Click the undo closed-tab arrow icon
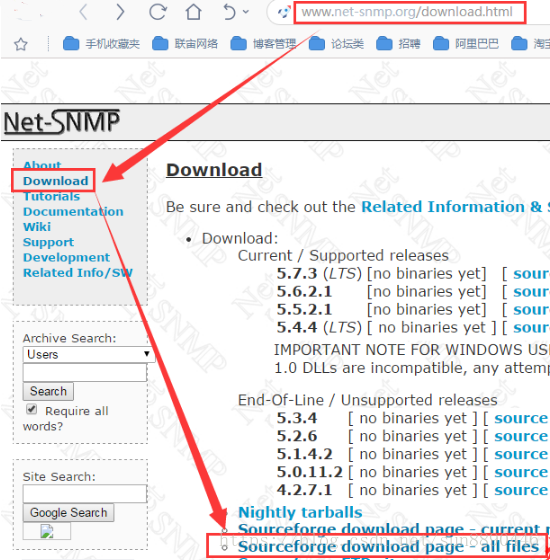This screenshot has width=550, height=560. (229, 12)
